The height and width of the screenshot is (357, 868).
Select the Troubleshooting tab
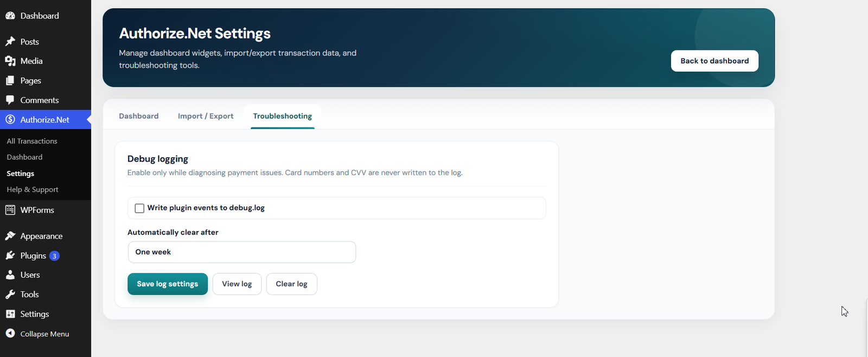click(283, 116)
